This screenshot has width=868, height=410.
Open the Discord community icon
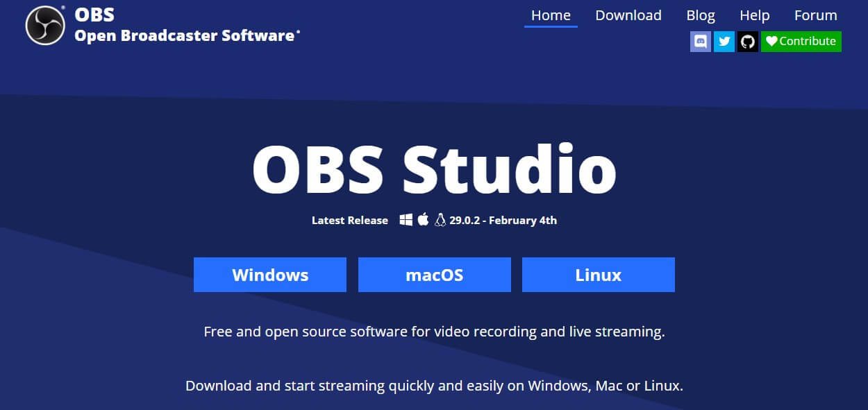(700, 42)
